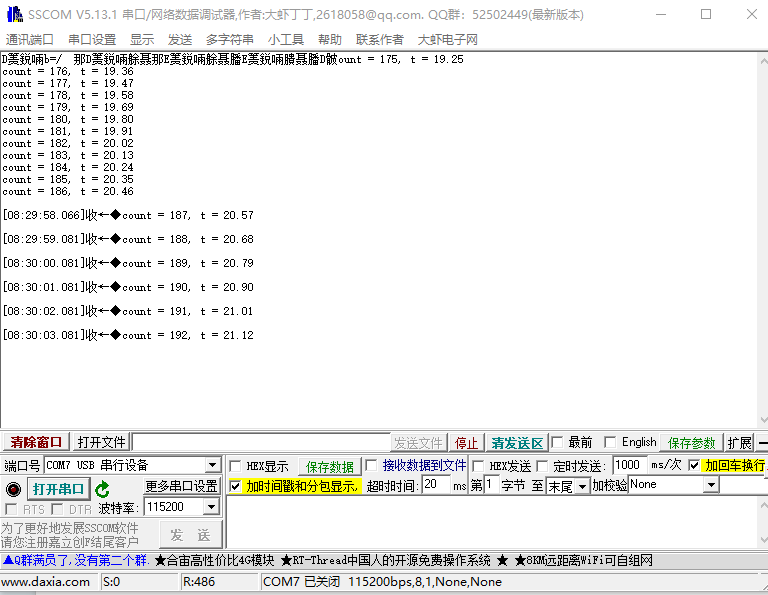This screenshot has width=768, height=595.
Task: Open the 多字符串 menu
Action: click(x=230, y=39)
